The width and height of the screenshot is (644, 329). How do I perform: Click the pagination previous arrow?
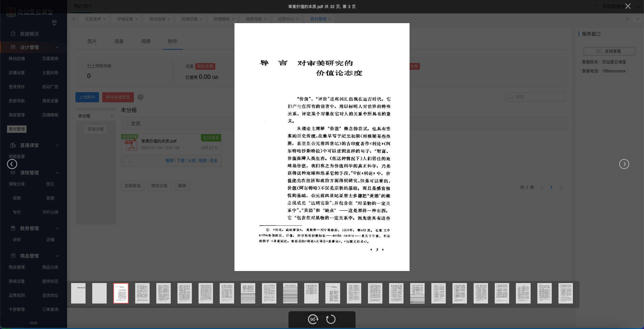(x=541, y=187)
